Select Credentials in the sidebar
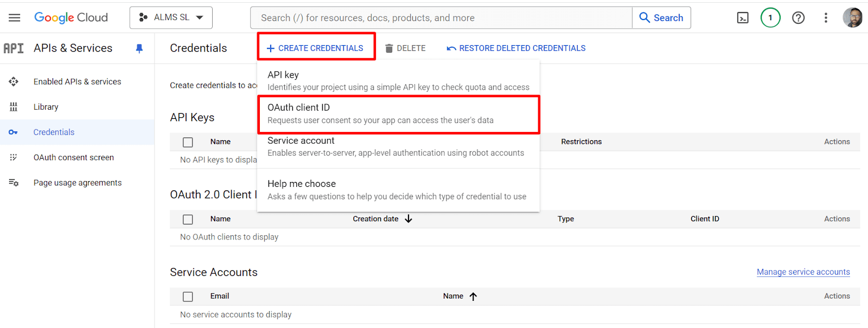The height and width of the screenshot is (328, 868). coord(77,132)
